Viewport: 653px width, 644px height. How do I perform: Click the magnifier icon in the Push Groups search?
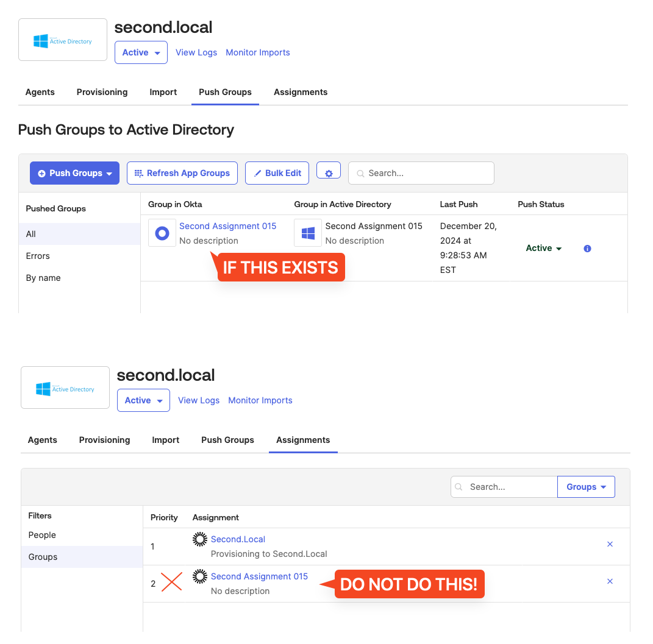359,173
